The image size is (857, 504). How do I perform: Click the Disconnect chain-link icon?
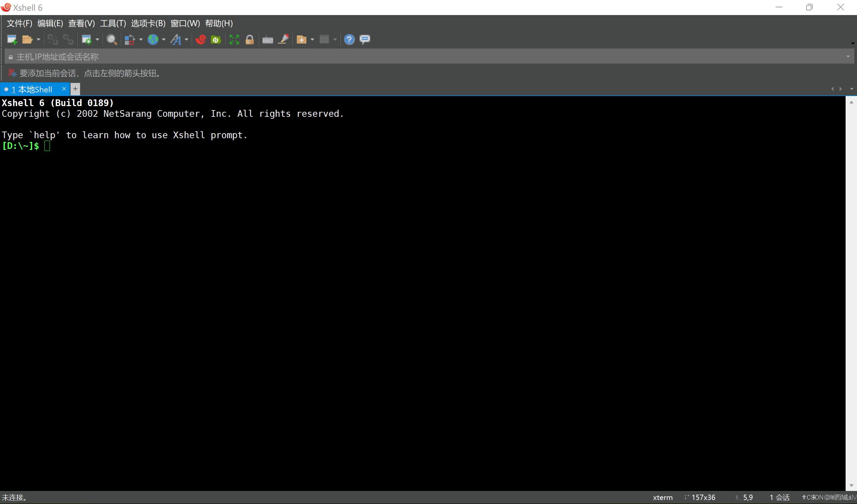pos(68,40)
